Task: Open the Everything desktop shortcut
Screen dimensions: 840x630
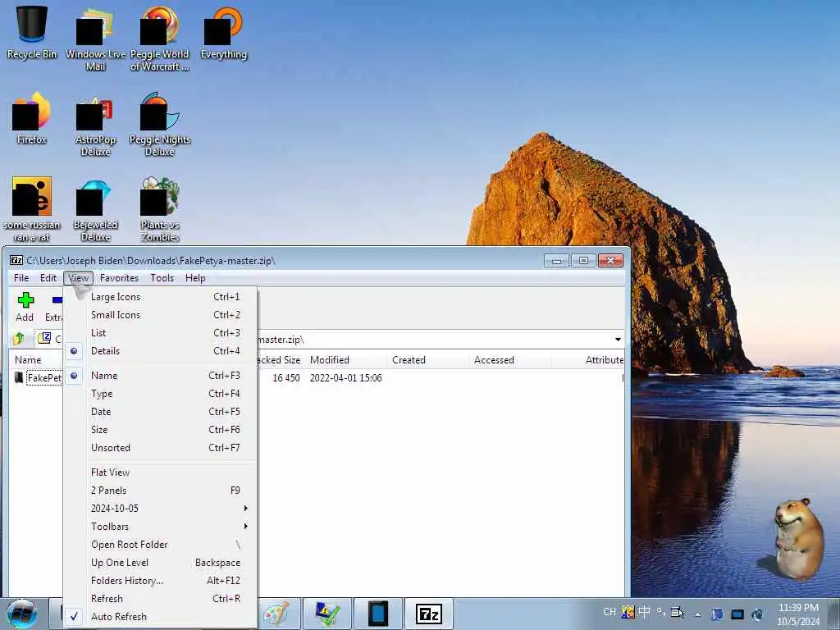Action: (x=224, y=33)
